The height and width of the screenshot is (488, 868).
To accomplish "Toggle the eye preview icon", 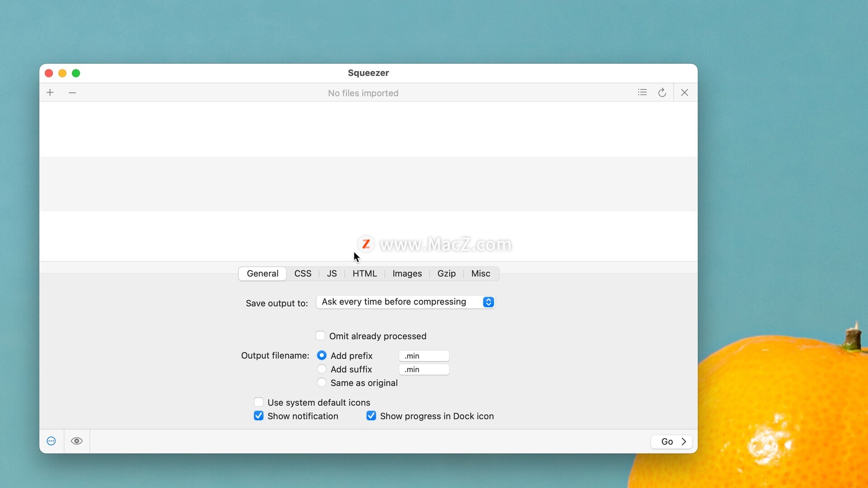I will 77,441.
